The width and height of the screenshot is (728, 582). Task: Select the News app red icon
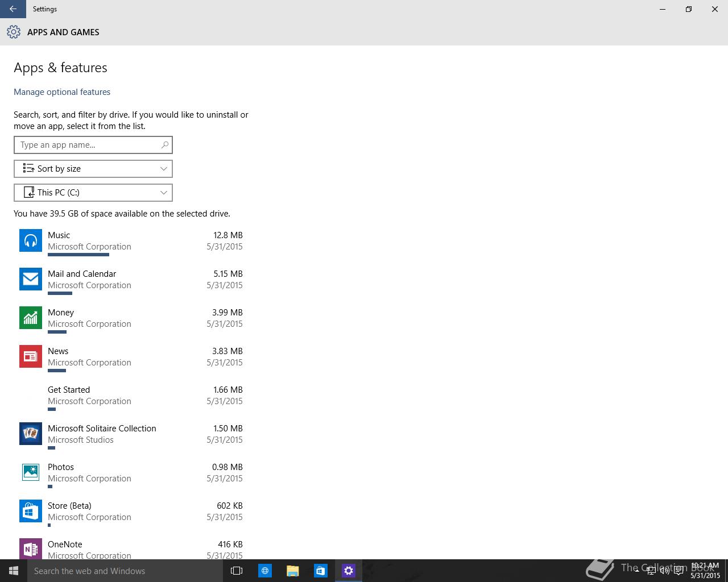tap(31, 356)
